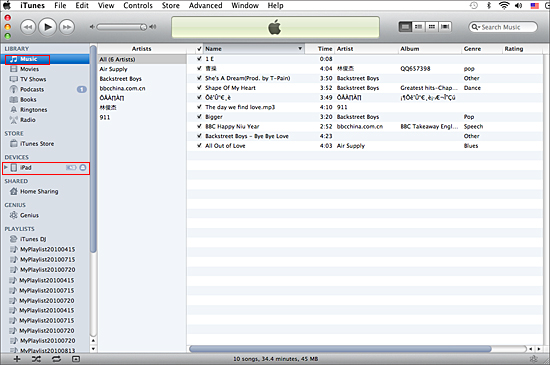Toggle repeat at the bottom bar
Image resolution: width=550 pixels, height=365 pixels.
[56, 359]
